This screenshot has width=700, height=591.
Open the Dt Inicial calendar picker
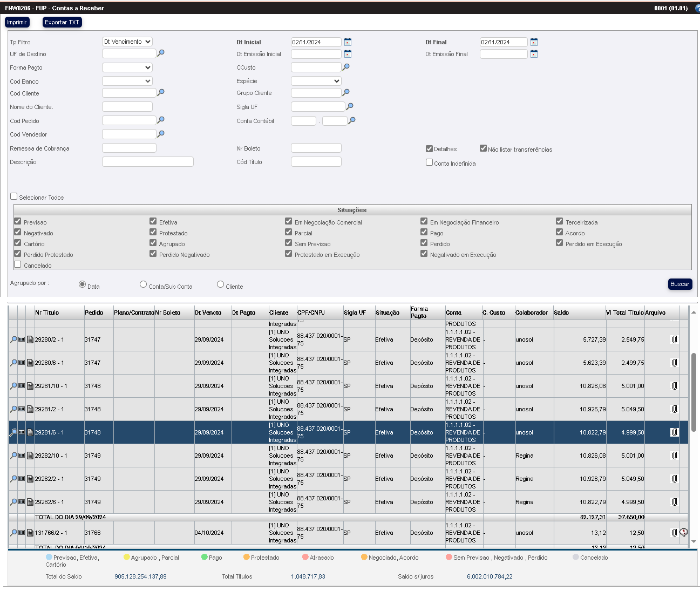click(x=348, y=42)
